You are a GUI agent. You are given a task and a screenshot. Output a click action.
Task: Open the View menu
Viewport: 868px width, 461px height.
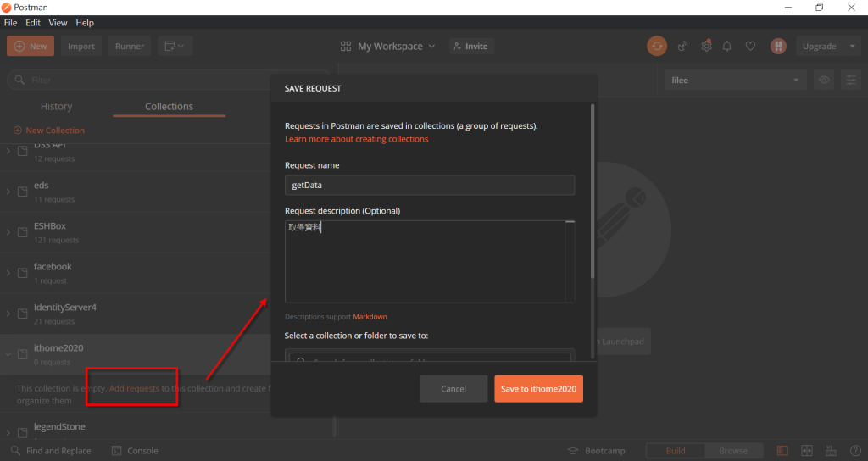tap(58, 23)
